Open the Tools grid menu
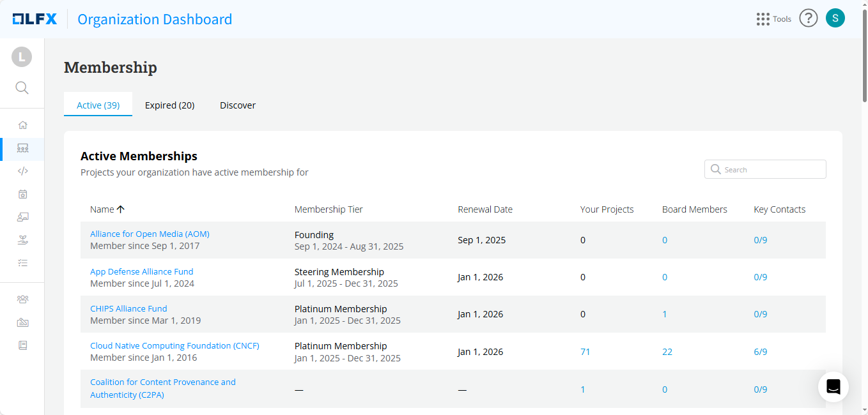 pyautogui.click(x=773, y=19)
